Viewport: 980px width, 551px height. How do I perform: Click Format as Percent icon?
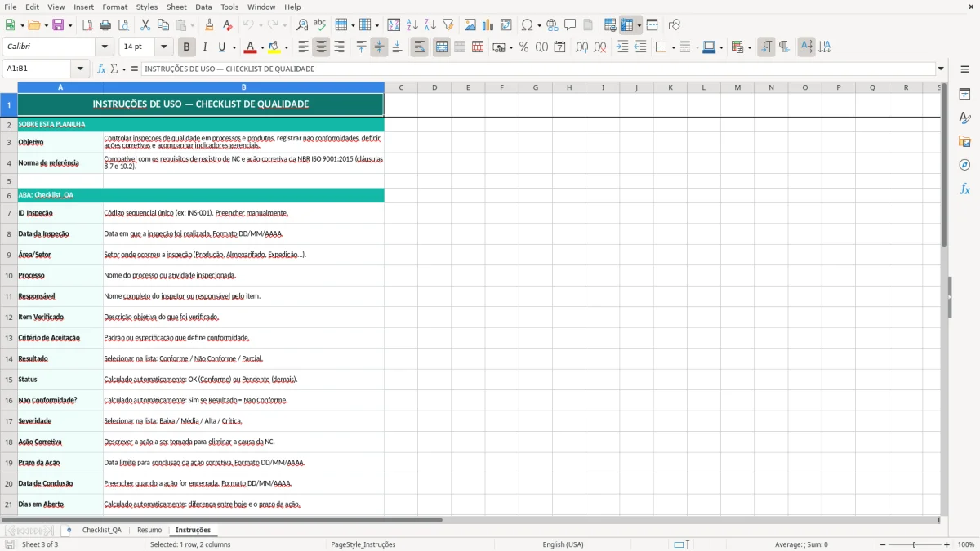523,47
